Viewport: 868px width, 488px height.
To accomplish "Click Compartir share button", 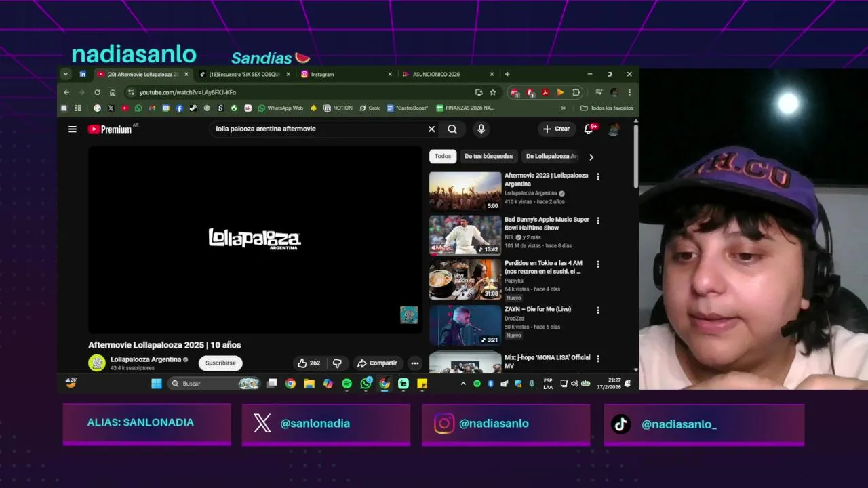I will (378, 363).
